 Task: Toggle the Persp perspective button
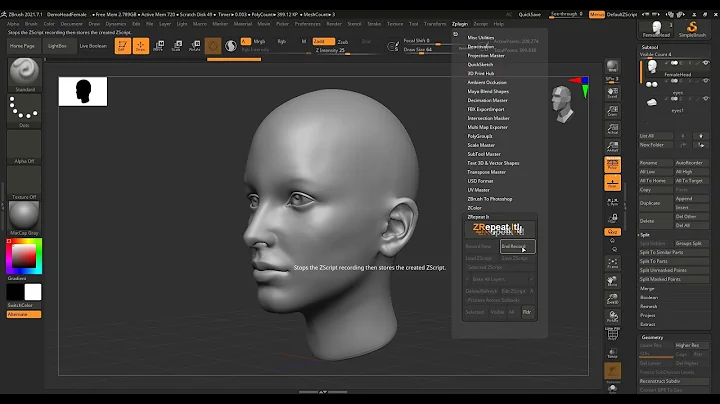[x=612, y=164]
